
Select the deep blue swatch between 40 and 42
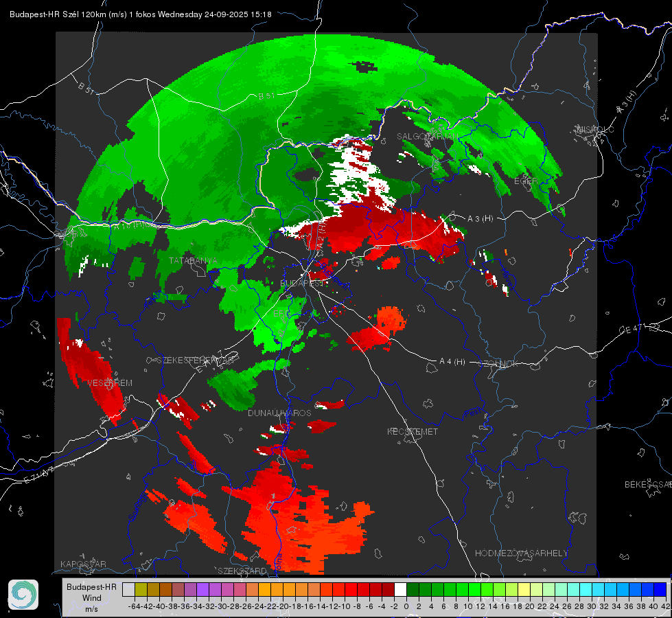point(660,589)
